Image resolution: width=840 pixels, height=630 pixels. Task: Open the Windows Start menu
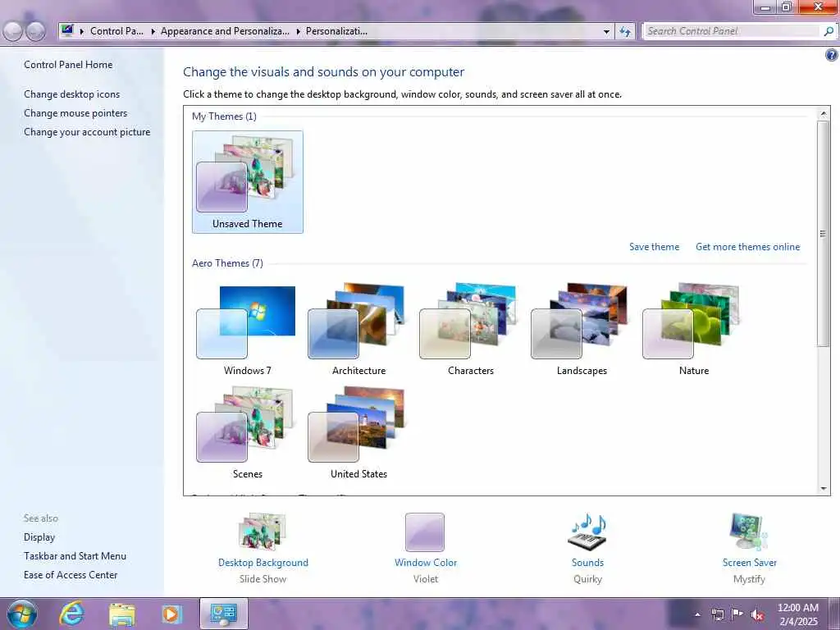point(21,614)
